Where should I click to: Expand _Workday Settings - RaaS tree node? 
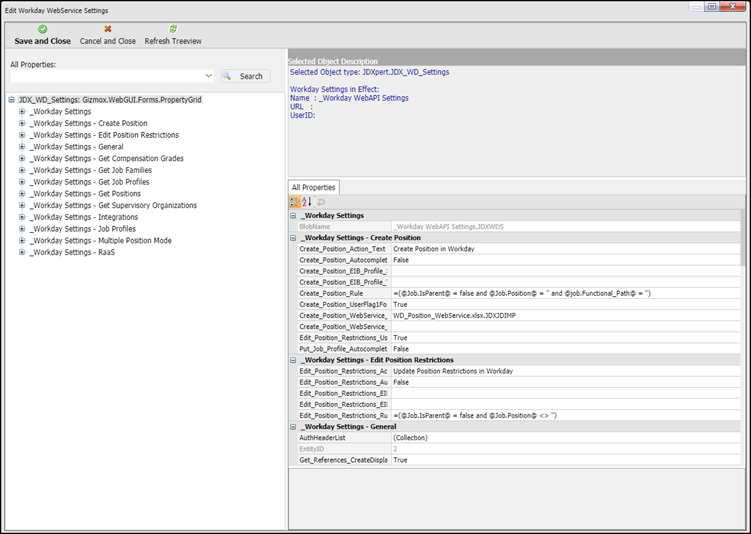click(x=22, y=252)
